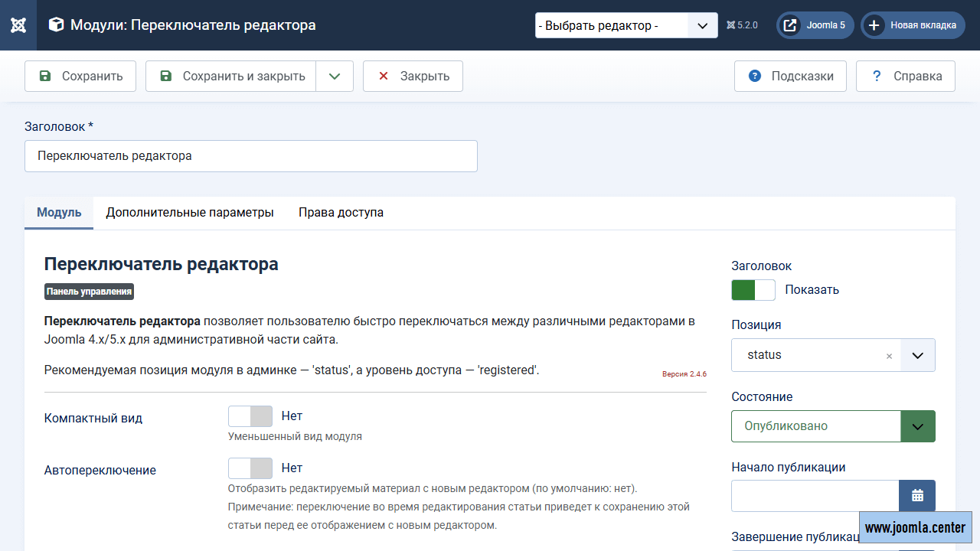Toggle the Заголовок Показать switch
Screen dimensions: 980x551
click(753, 290)
